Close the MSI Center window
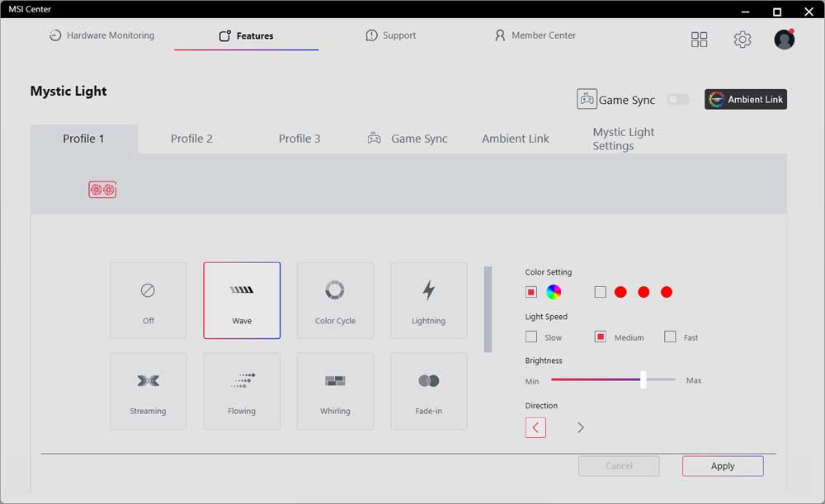Screen dimensions: 825x504 (808, 12)
